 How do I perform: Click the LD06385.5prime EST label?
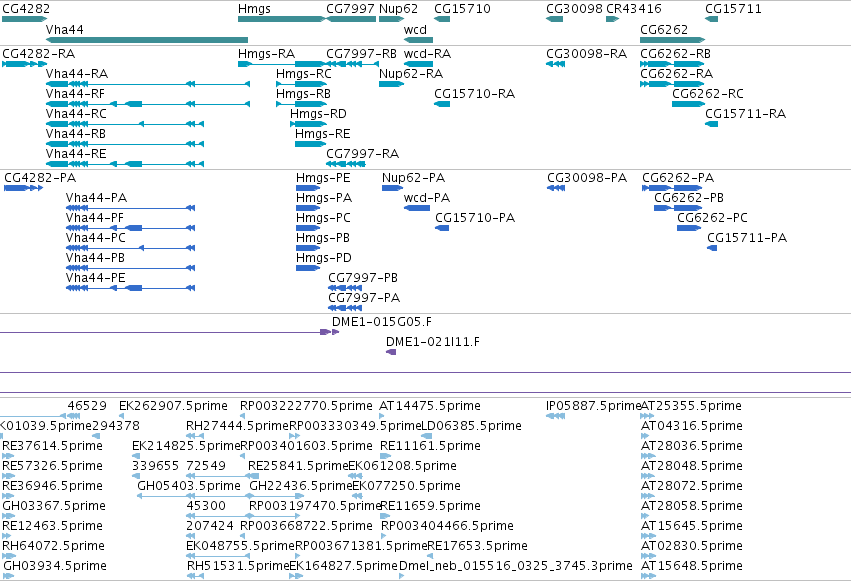pos(471,426)
